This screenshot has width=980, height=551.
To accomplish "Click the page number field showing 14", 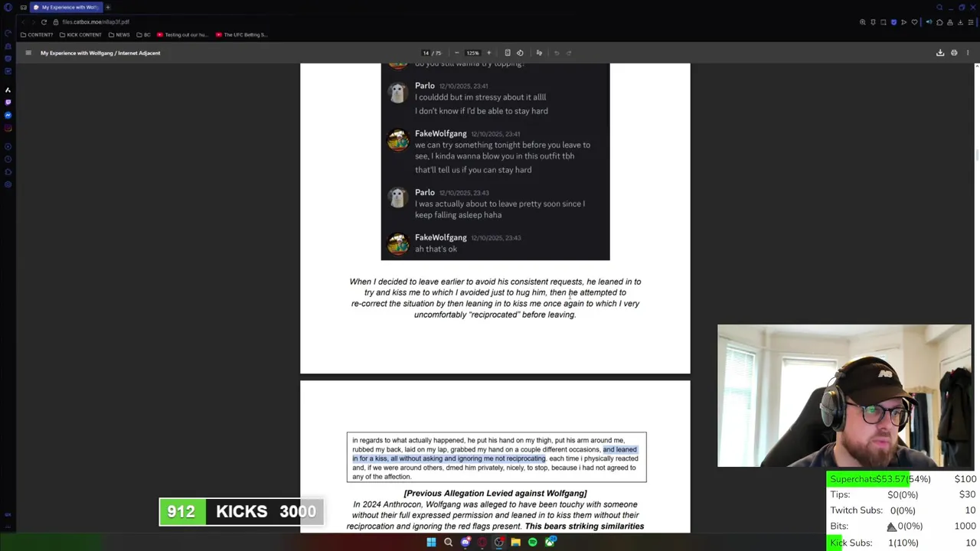I will [426, 53].
